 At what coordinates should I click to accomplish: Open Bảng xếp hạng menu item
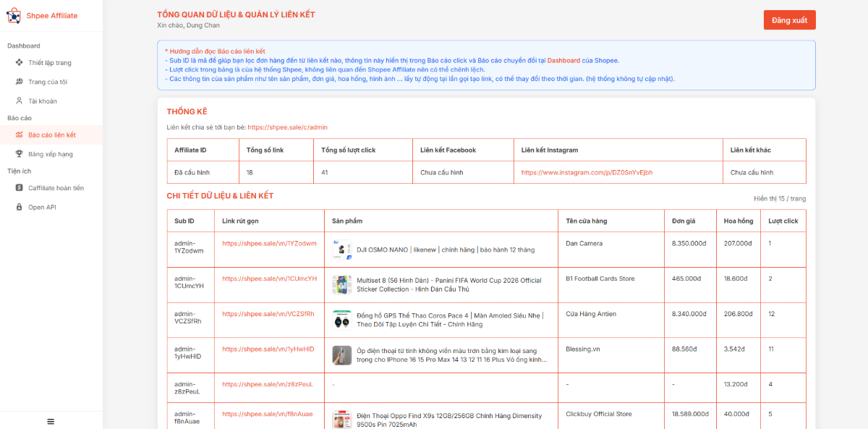(51, 154)
